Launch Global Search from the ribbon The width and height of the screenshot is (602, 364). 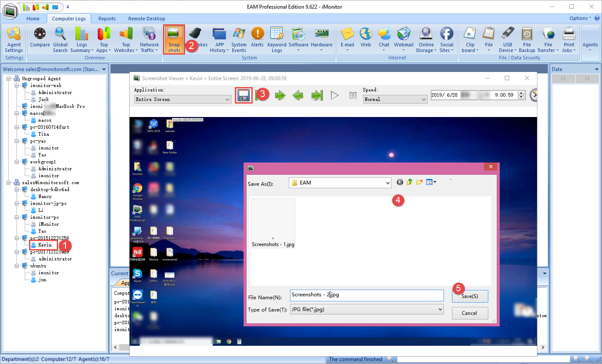60,40
